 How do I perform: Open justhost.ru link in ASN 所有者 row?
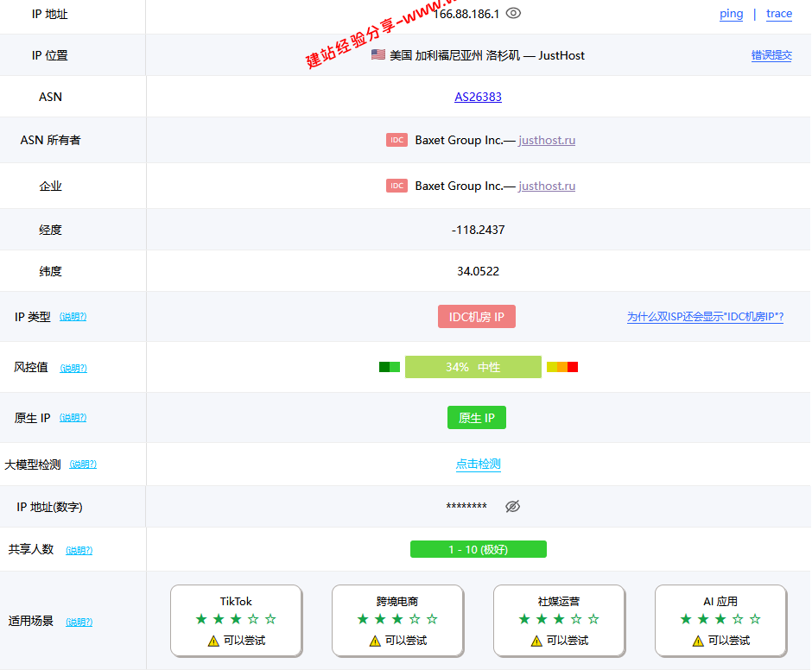(x=547, y=141)
